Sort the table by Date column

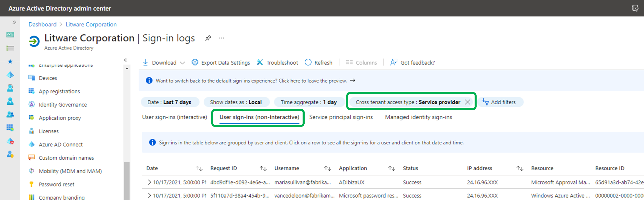pyautogui.click(x=199, y=168)
